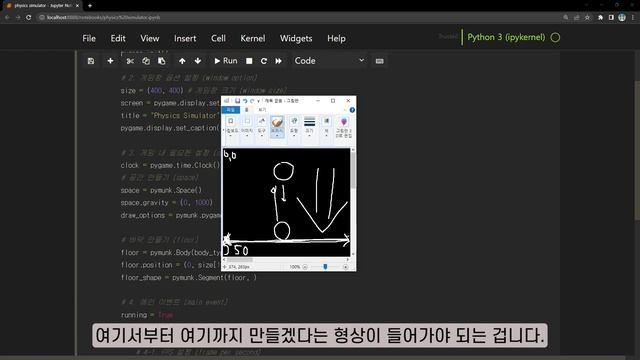Click the Paint vertical scrollbar thumb

[353, 171]
